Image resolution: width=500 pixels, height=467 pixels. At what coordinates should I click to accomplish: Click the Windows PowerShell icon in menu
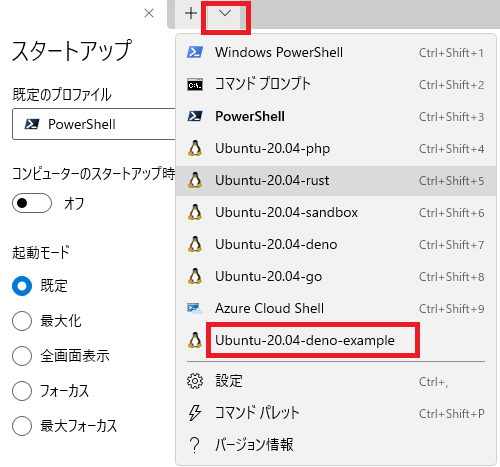195,52
